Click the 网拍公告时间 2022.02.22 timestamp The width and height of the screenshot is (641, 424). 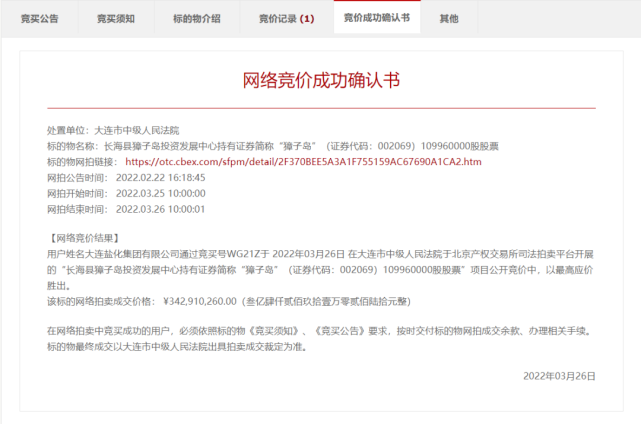[x=161, y=178]
